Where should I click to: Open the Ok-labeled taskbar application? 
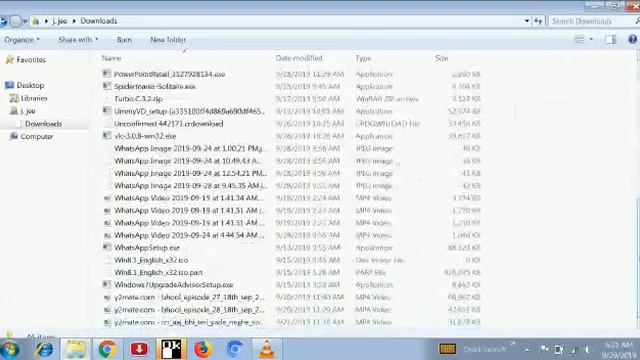[x=171, y=349]
